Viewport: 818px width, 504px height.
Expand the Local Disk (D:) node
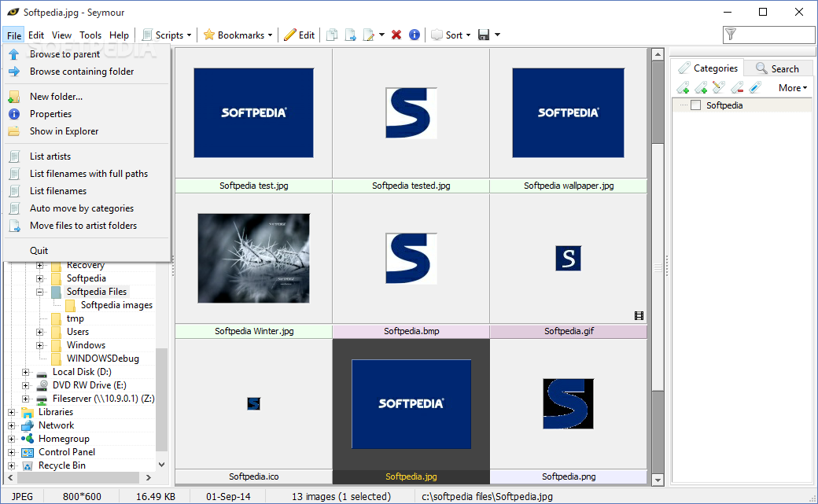(25, 372)
